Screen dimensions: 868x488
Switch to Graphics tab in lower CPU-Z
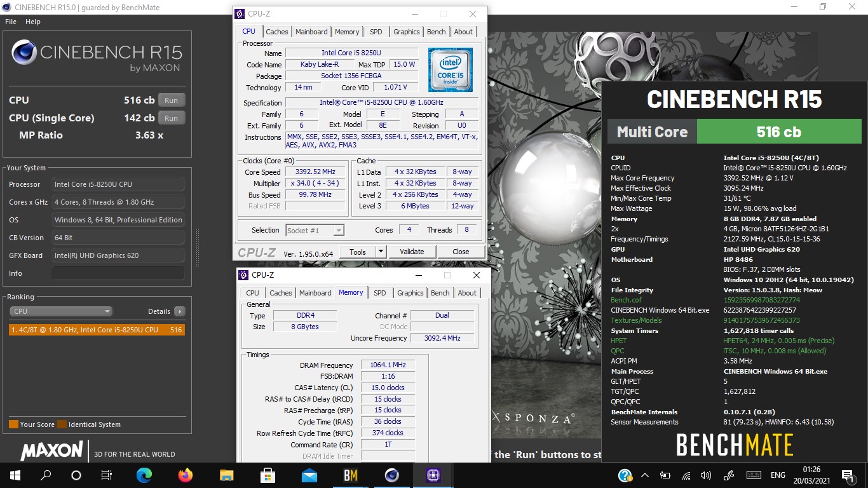coord(410,293)
